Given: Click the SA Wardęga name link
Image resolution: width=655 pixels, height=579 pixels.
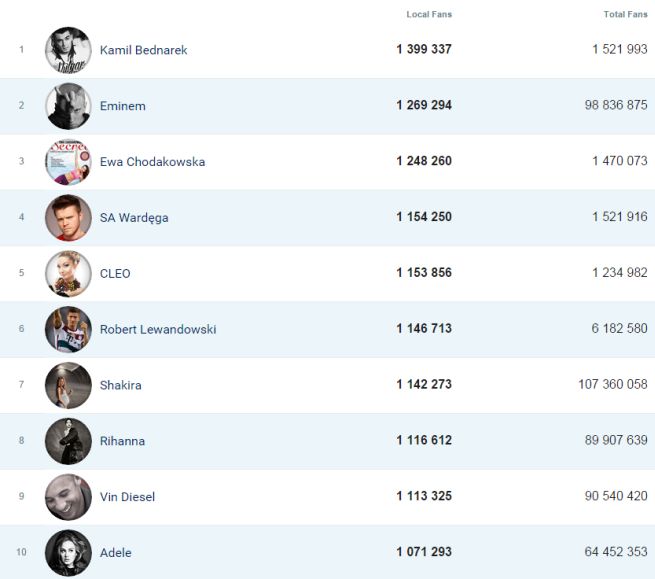Looking at the screenshot, I should (134, 218).
